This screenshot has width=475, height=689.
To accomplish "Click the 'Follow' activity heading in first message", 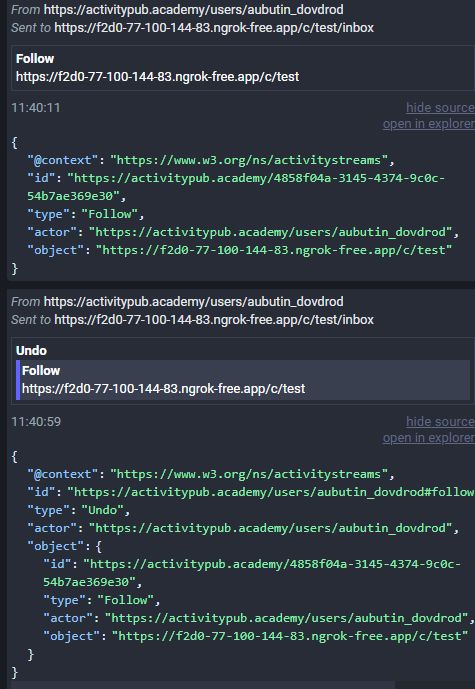I will click(35, 59).
